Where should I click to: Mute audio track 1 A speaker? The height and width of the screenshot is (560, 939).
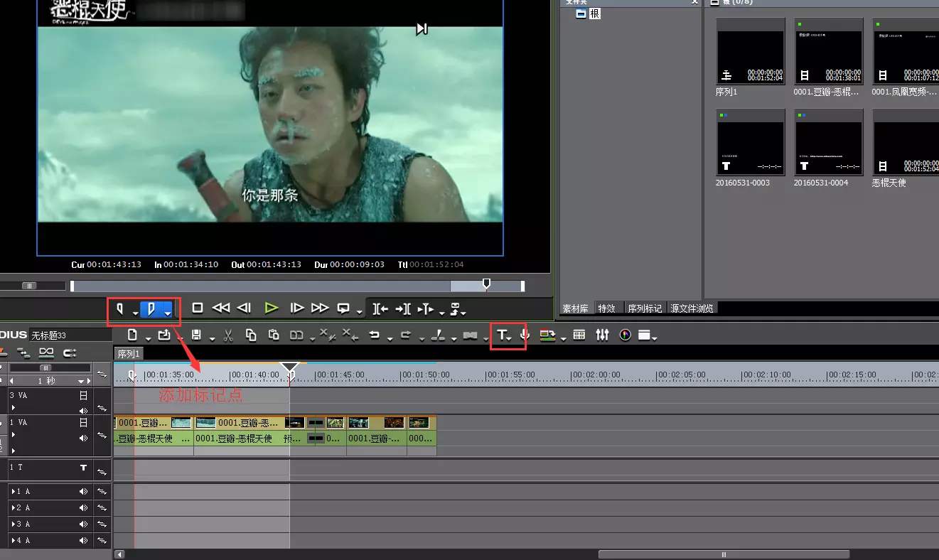84,492
